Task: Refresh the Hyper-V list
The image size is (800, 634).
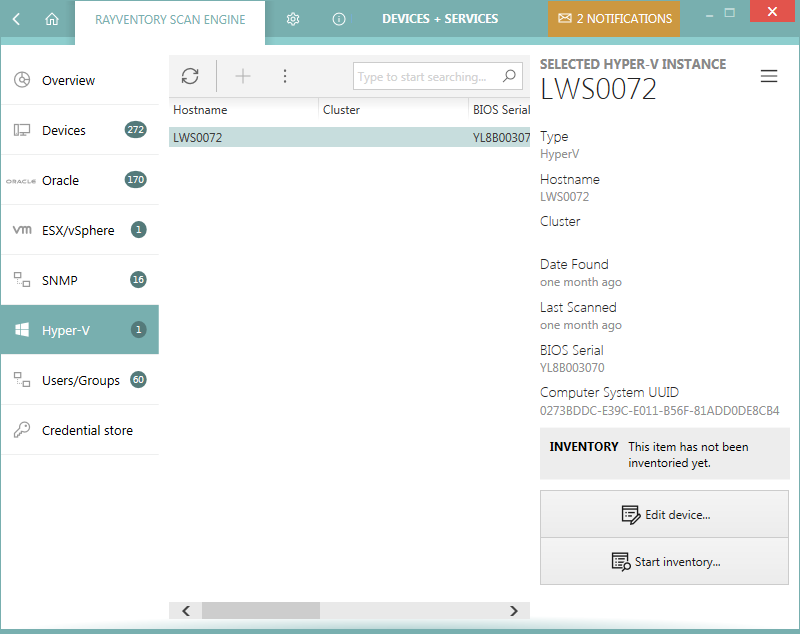Action: (190, 76)
